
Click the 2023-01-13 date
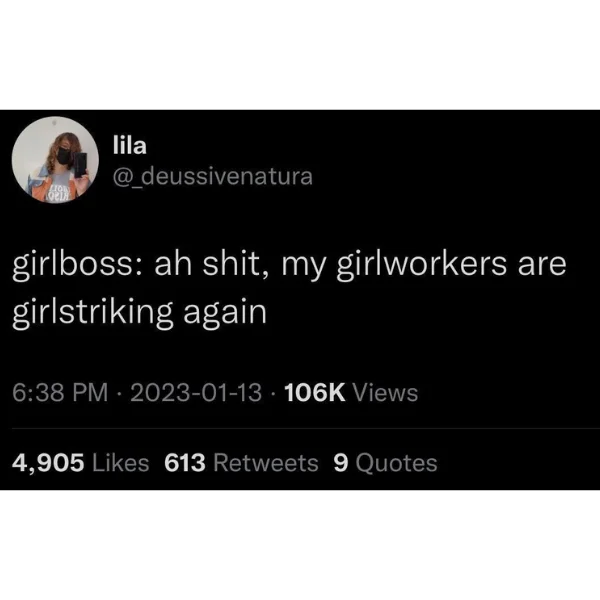point(196,393)
